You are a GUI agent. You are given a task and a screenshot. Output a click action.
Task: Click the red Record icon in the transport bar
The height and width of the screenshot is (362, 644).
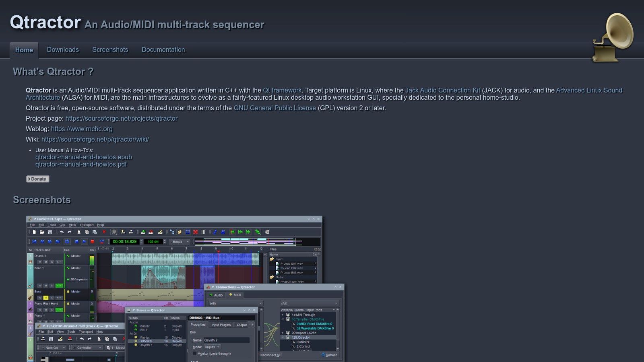click(93, 241)
